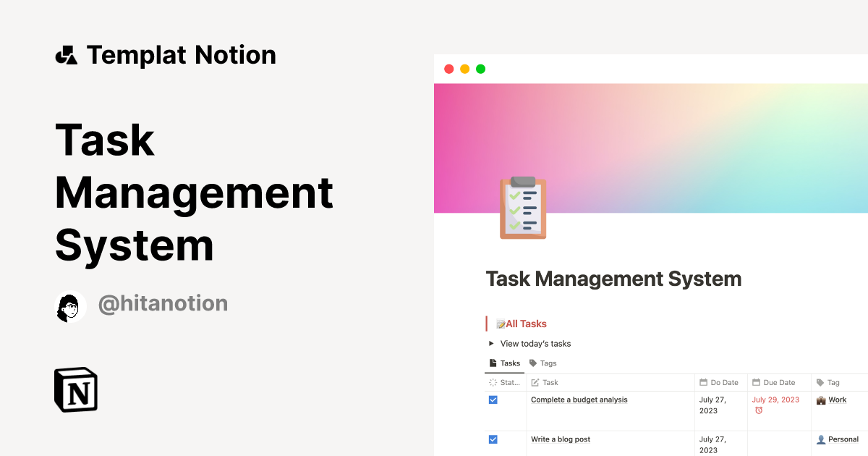Open the @hitanotion profile link
Screen dimensions: 868x456
[163, 303]
